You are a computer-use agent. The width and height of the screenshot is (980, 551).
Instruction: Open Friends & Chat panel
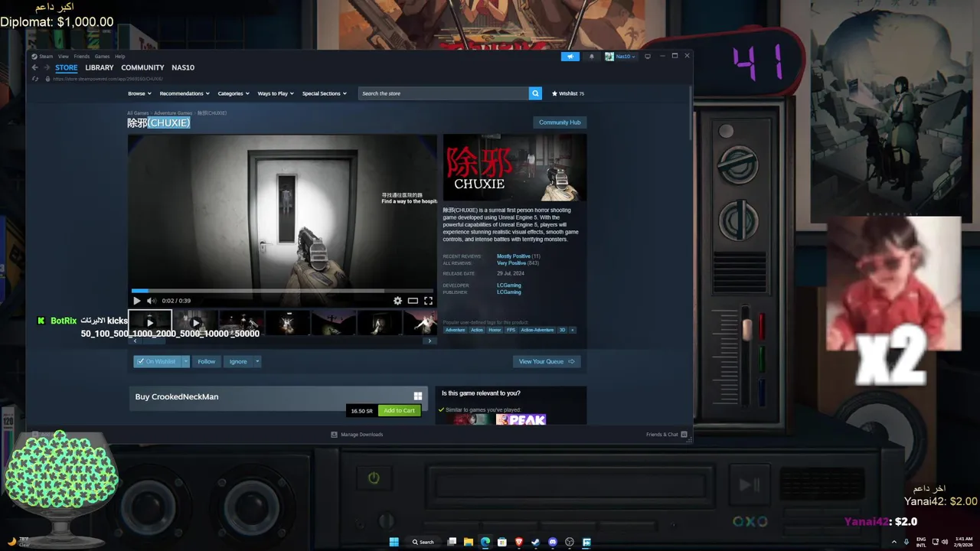click(666, 435)
